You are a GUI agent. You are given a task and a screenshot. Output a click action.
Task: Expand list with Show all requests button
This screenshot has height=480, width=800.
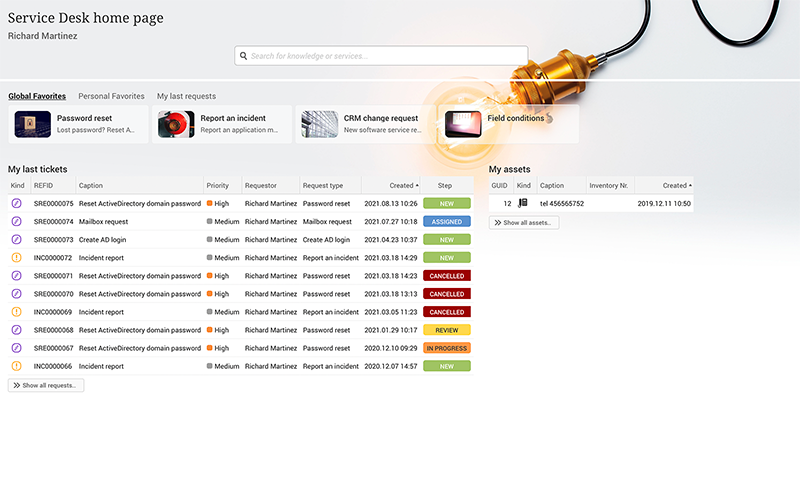46,385
